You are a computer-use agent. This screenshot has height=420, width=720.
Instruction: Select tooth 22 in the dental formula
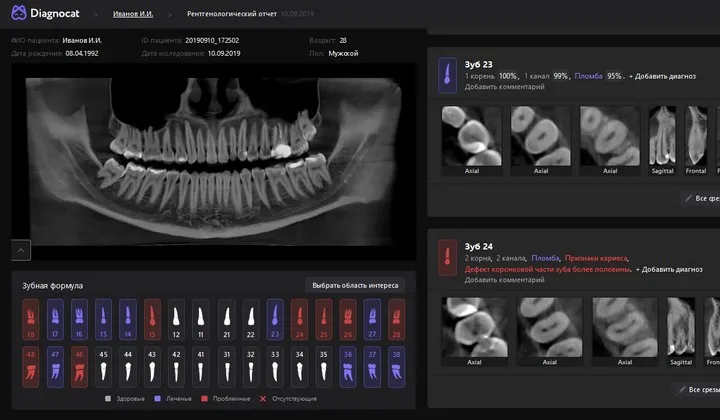point(251,319)
